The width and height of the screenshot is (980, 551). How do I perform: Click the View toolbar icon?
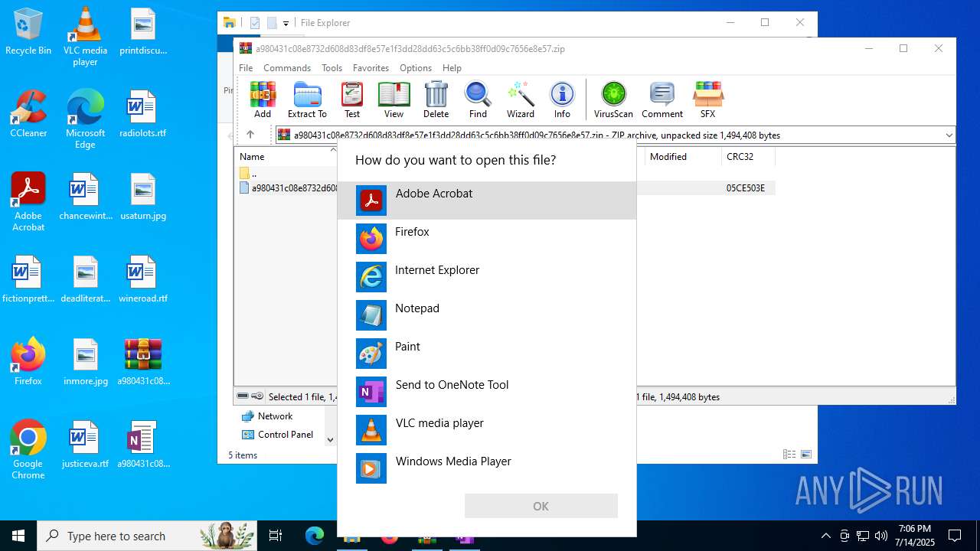[394, 100]
